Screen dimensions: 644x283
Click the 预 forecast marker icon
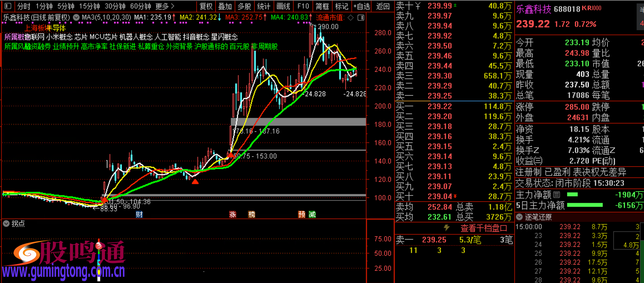301,214
